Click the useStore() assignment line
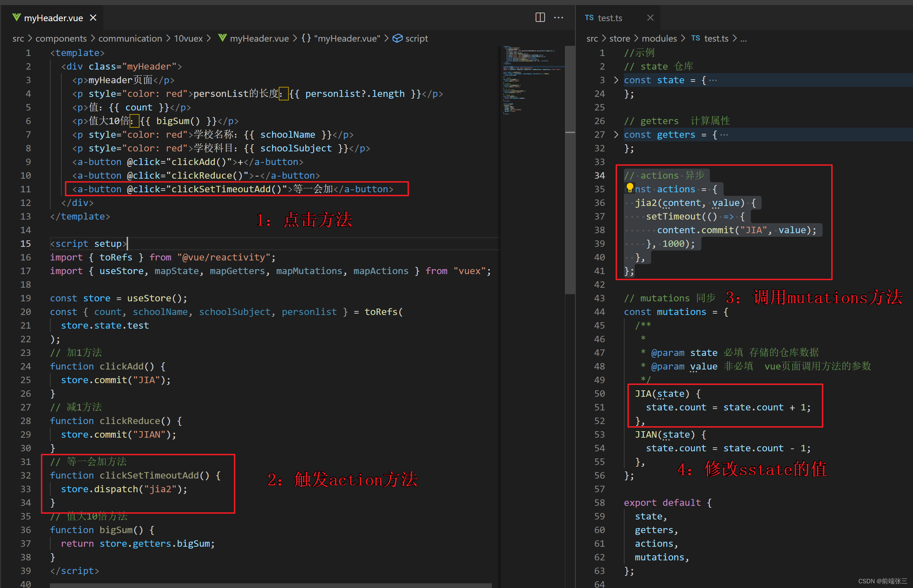The image size is (913, 588). pyautogui.click(x=118, y=298)
